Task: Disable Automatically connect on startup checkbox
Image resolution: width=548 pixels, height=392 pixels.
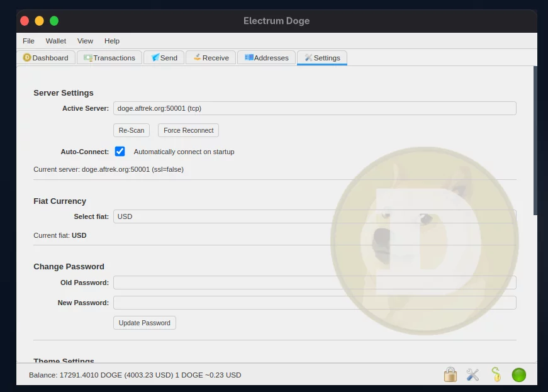Action: coord(120,152)
